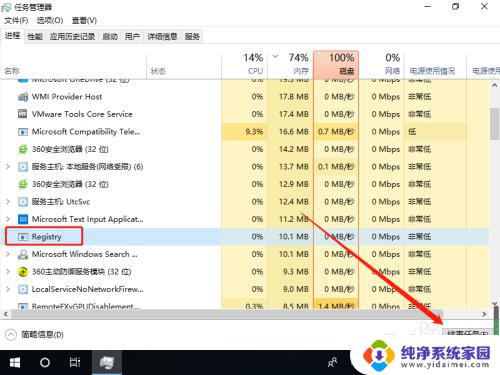
Task: Click the vertical scrollbar thumb
Action: [x=495, y=124]
